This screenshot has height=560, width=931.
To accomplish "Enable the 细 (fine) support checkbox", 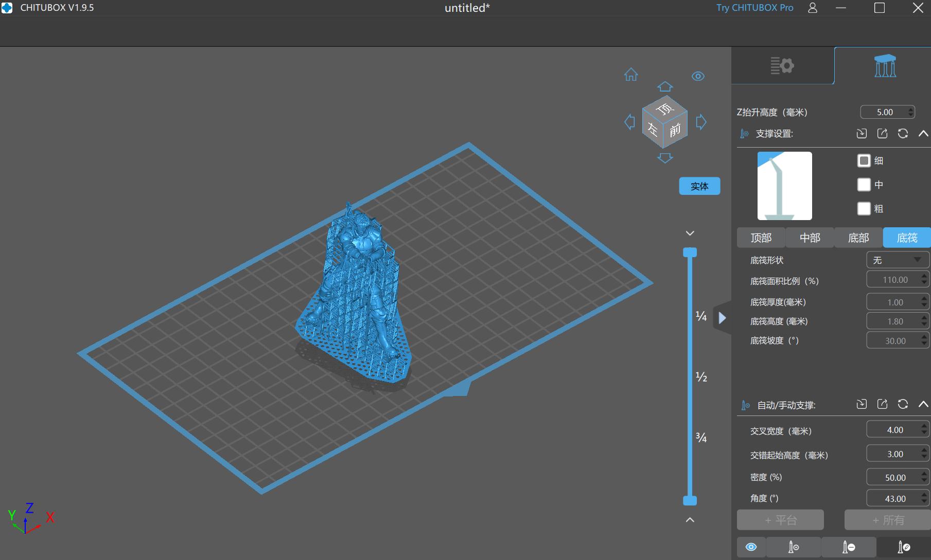I will point(864,160).
